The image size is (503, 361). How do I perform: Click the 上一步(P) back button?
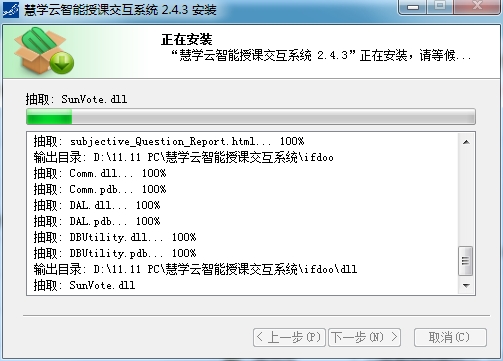(289, 337)
